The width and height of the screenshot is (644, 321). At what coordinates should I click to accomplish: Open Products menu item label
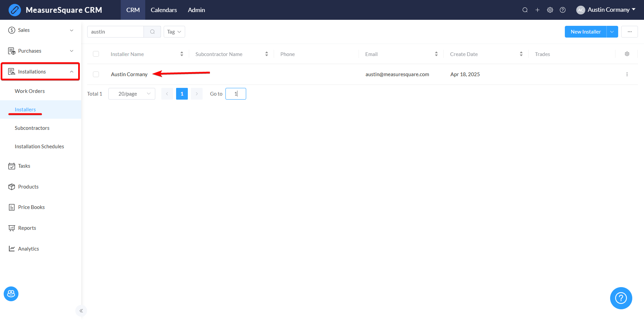[28, 187]
